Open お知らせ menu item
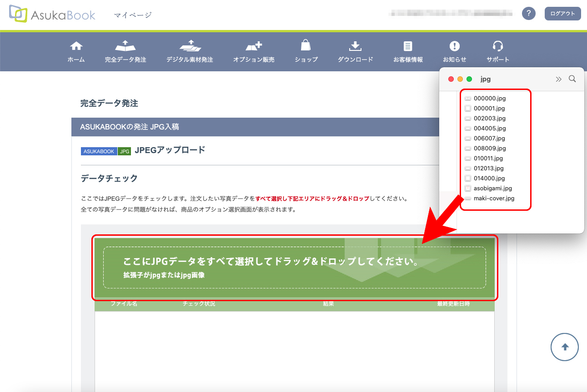The image size is (587, 392). pyautogui.click(x=455, y=52)
